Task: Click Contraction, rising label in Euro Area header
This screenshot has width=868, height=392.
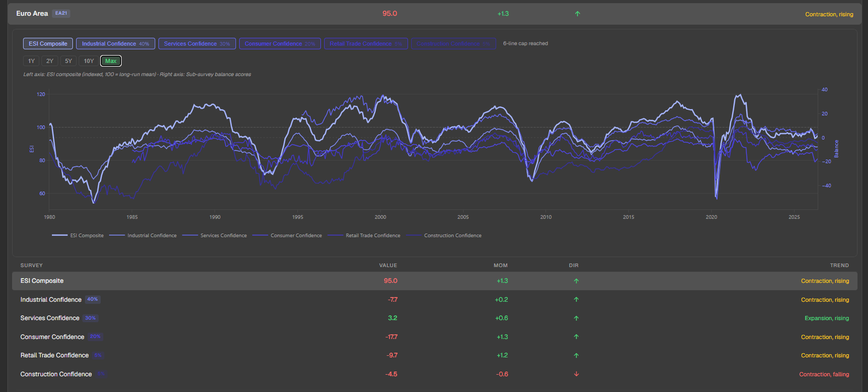Action: click(829, 14)
